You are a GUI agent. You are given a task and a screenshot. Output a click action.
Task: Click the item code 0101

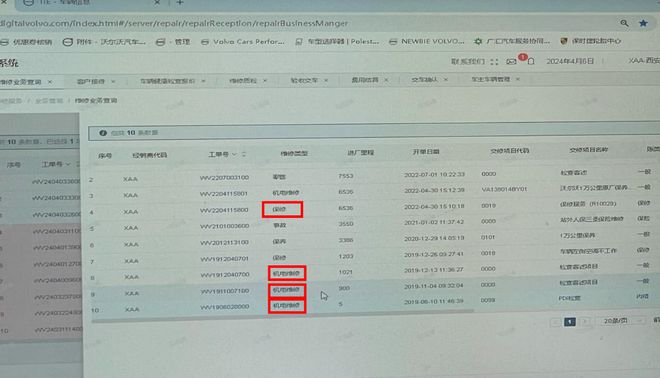click(488, 237)
